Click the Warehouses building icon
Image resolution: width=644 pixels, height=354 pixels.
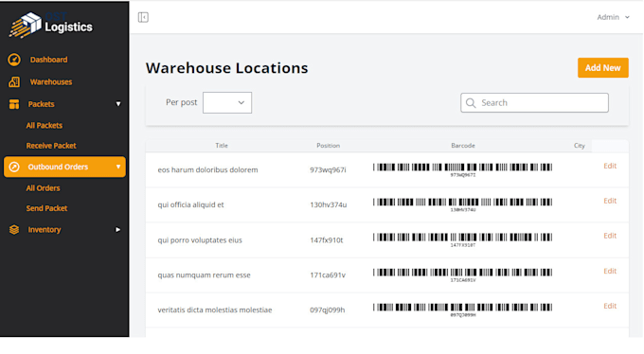click(x=14, y=81)
